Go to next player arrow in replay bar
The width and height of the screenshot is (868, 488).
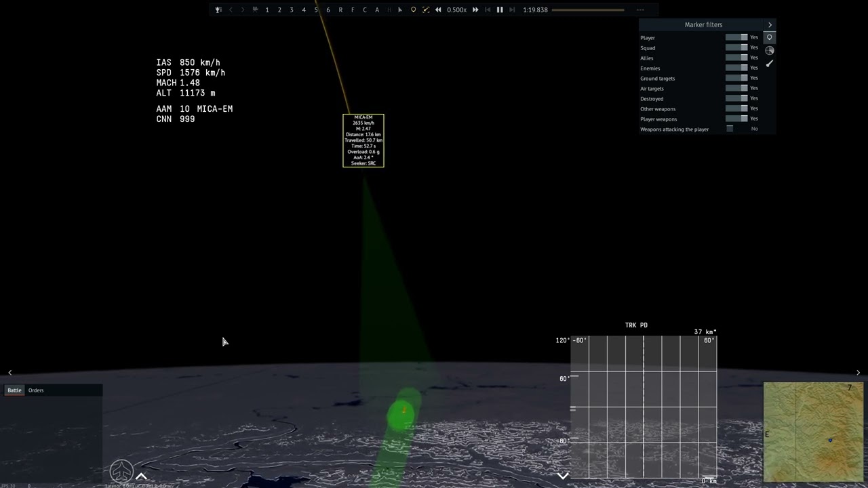coord(243,9)
